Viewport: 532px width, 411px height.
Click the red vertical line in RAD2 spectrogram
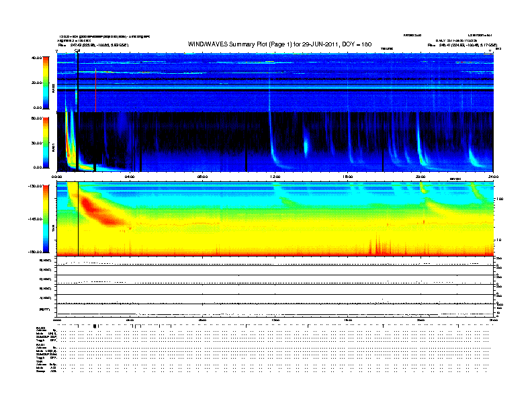[95, 90]
